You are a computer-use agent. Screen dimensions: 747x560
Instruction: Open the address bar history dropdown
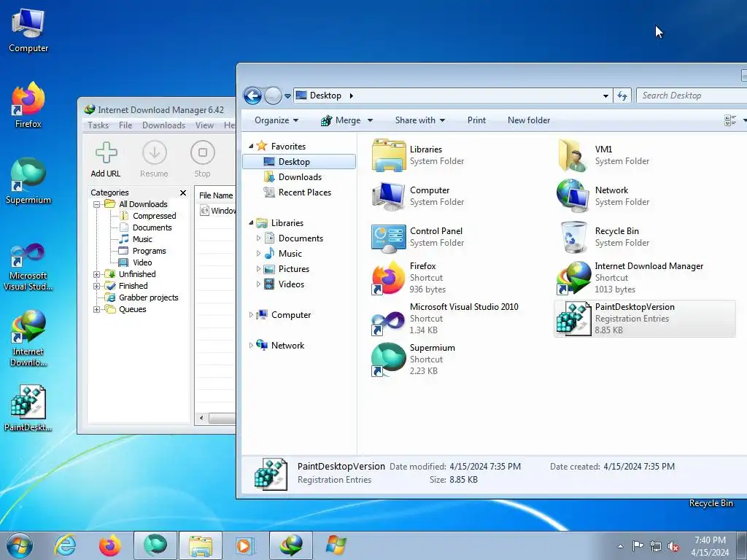point(605,96)
